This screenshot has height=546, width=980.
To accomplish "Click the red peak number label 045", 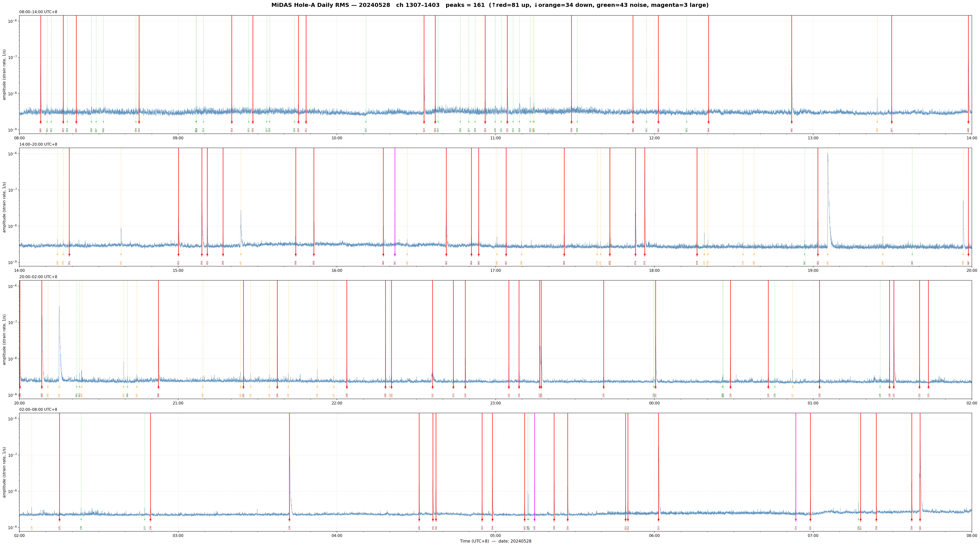I will (792, 130).
